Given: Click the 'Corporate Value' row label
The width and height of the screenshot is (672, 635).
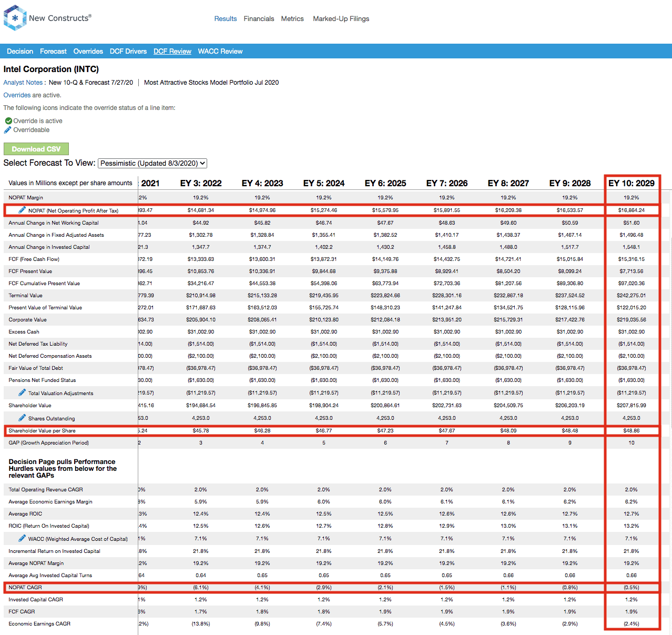Looking at the screenshot, I should (x=27, y=320).
